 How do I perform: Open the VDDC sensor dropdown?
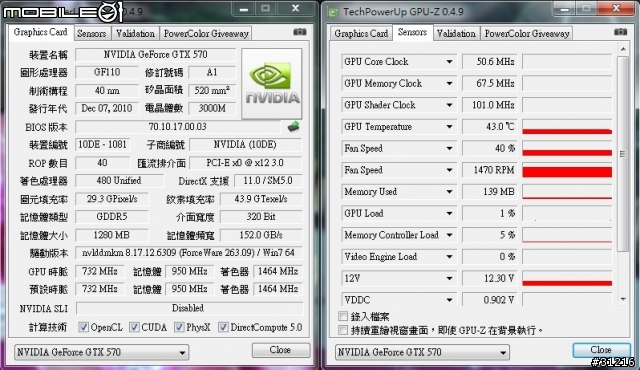tap(449, 300)
